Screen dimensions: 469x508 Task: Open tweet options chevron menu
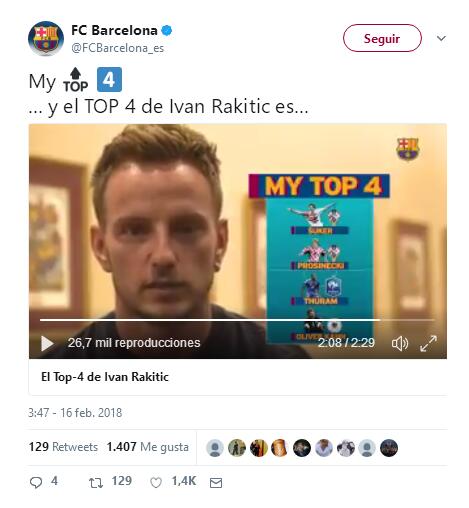441,38
